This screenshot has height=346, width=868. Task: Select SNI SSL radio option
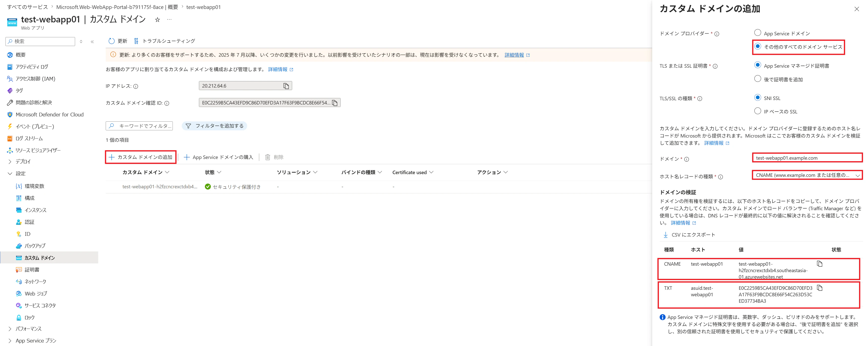(757, 98)
